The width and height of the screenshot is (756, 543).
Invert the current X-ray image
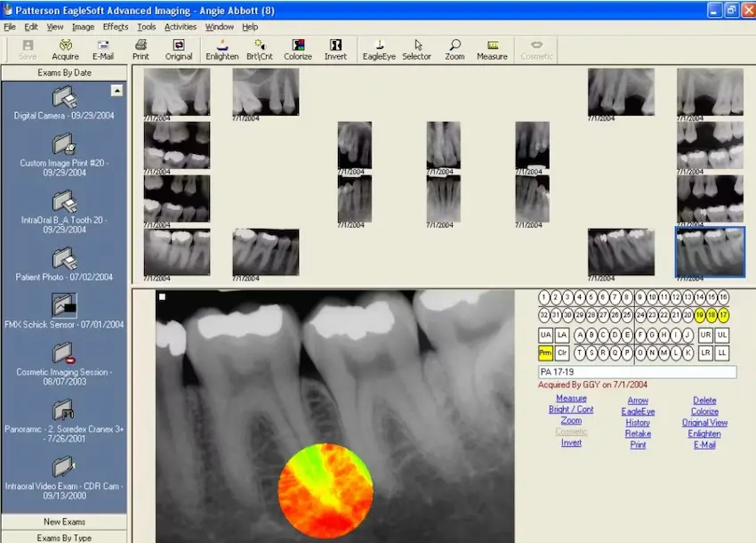pos(335,50)
